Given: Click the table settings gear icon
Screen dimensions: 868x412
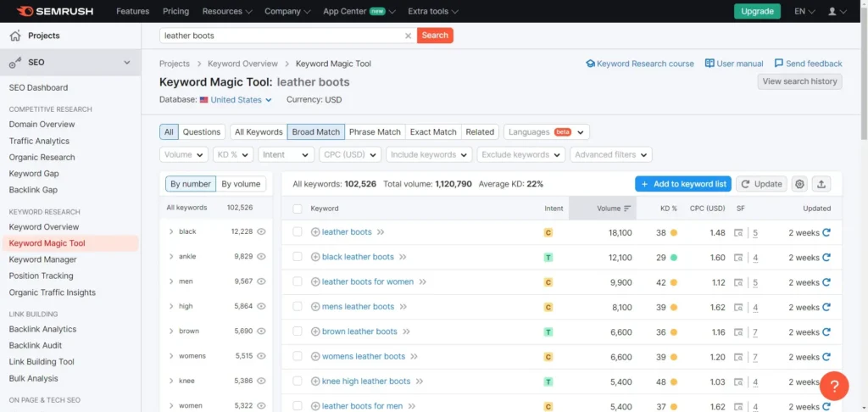Looking at the screenshot, I should (x=799, y=185).
